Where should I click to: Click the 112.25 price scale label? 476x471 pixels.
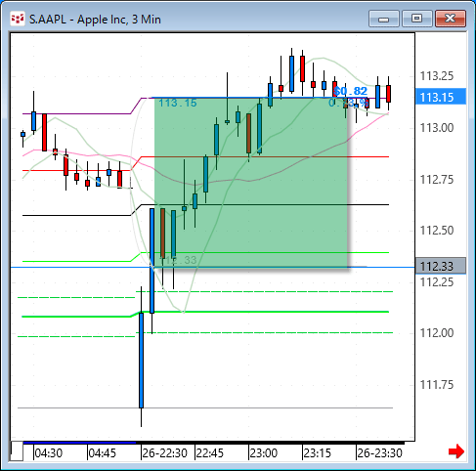[437, 282]
